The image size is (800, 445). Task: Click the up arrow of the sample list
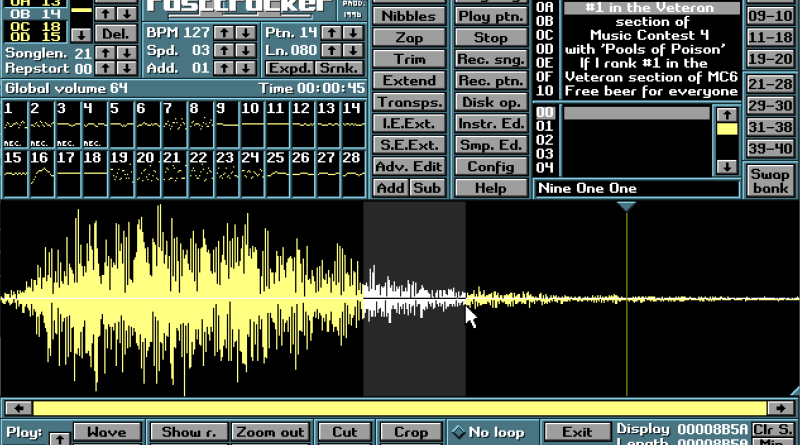727,114
